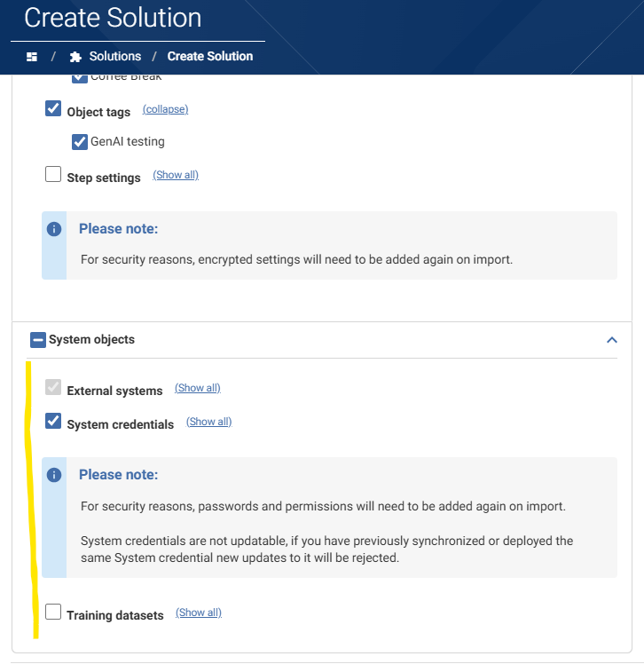This screenshot has width=644, height=672.
Task: Click the System credentials label
Action: [121, 424]
